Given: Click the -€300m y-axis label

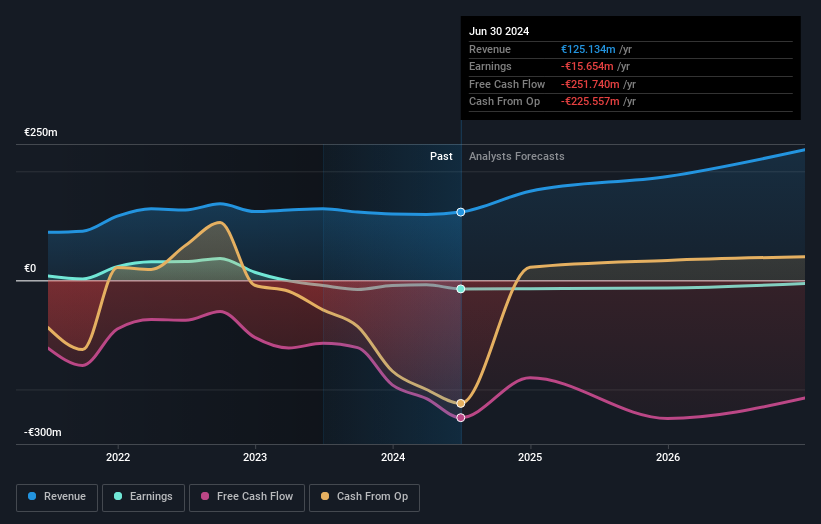Looking at the screenshot, I should [42, 432].
